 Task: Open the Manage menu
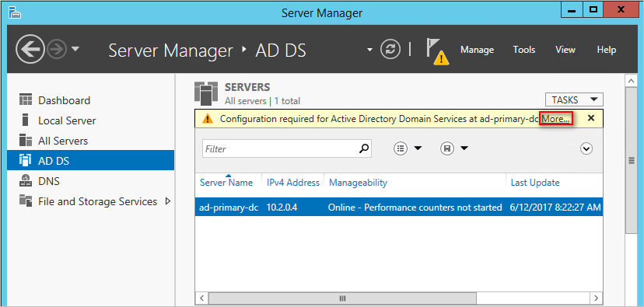[x=477, y=50]
